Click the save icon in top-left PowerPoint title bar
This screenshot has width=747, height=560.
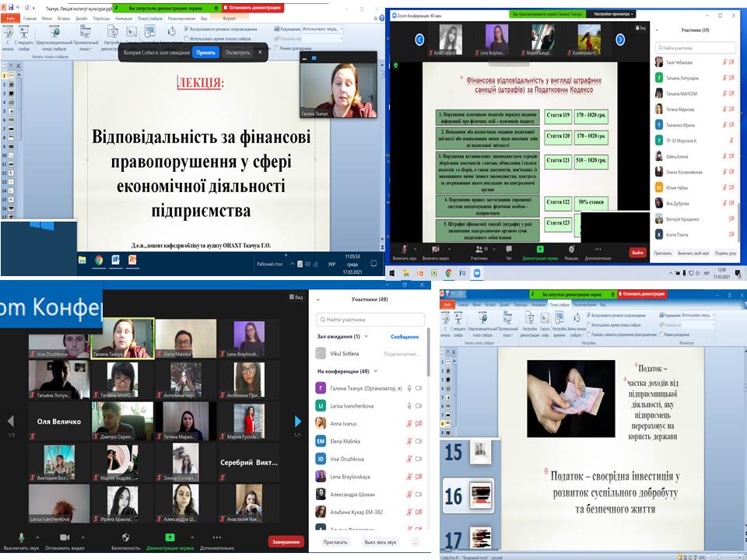pyautogui.click(x=11, y=8)
